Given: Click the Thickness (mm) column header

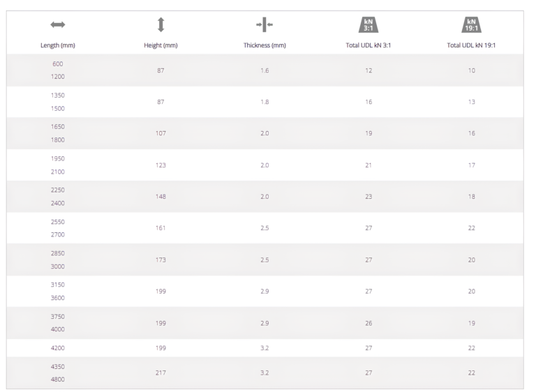Looking at the screenshot, I should point(265,45).
